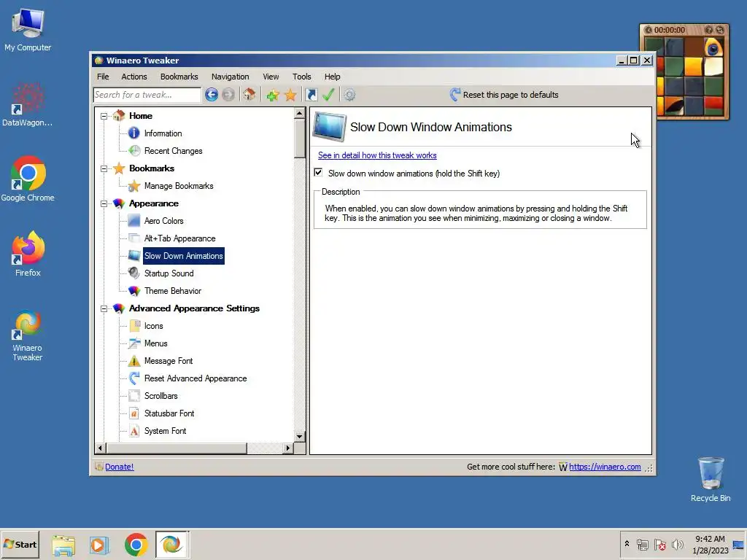Collapse the Home tree node
Image resolution: width=747 pixels, height=560 pixels.
[104, 116]
